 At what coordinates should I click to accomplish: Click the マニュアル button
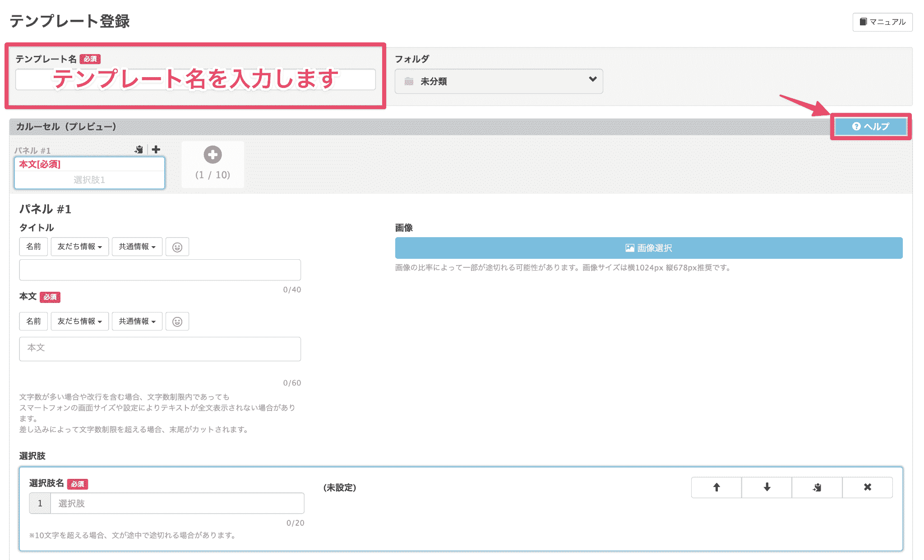[882, 22]
